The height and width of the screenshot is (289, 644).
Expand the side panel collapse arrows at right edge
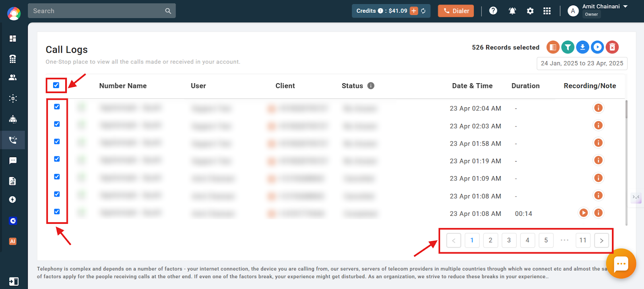click(x=636, y=197)
